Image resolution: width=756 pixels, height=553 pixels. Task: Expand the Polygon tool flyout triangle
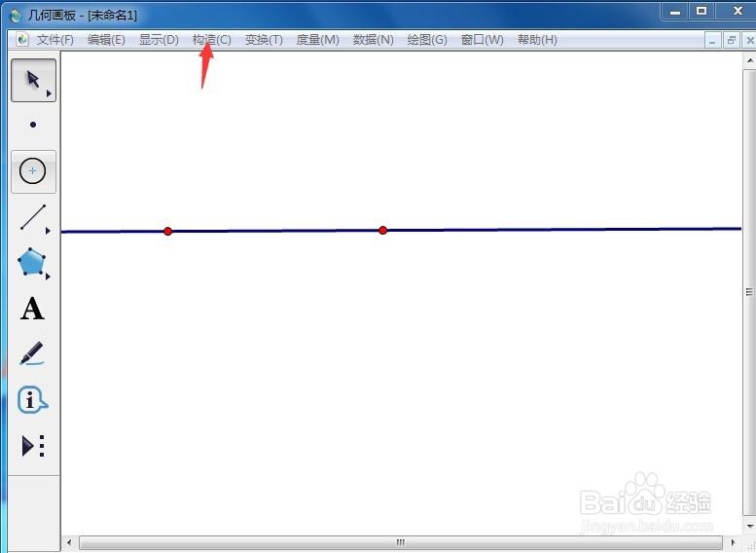coord(48,276)
